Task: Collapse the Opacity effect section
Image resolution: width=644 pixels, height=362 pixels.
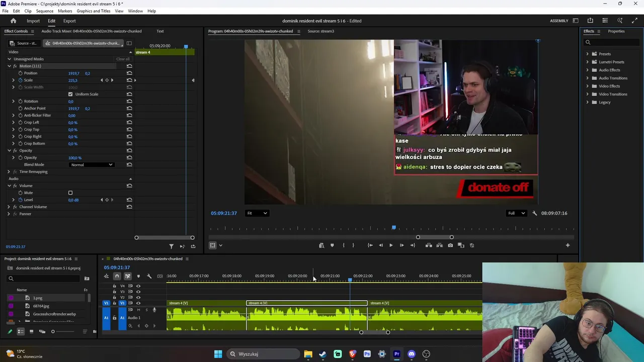Action: 9,150
